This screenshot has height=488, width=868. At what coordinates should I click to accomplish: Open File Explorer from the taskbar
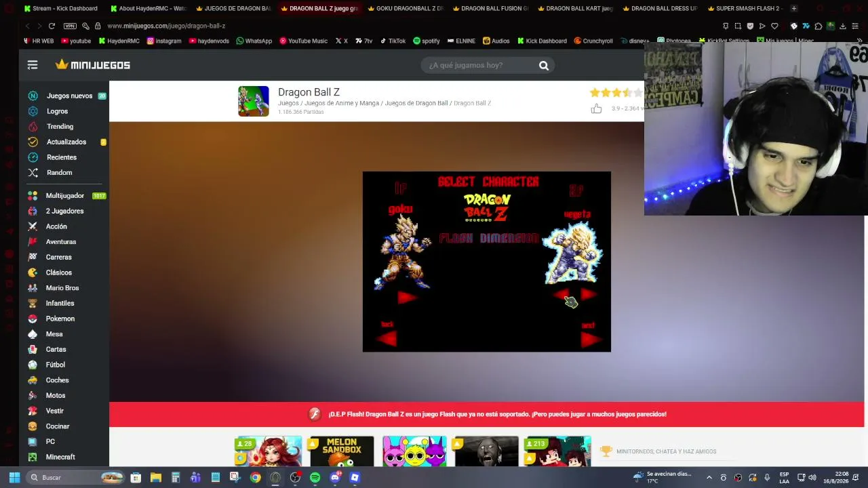click(155, 478)
